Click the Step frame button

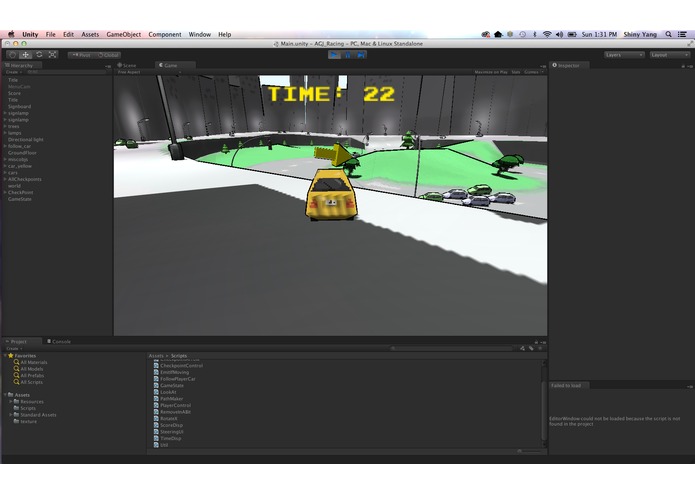360,55
